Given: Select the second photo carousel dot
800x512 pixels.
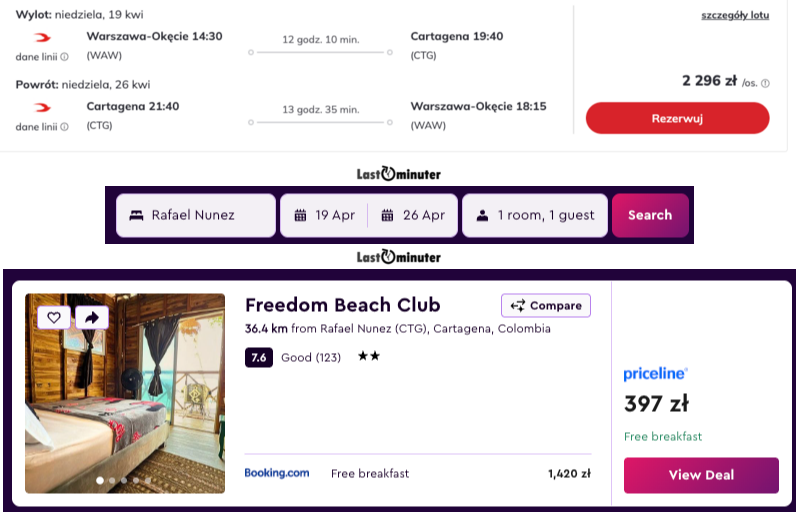Looking at the screenshot, I should tap(111, 480).
